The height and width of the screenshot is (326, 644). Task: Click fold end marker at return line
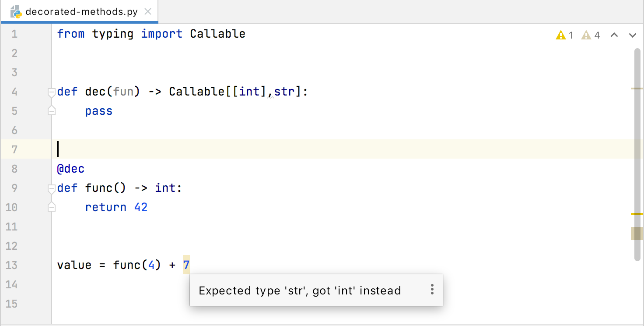click(x=52, y=208)
